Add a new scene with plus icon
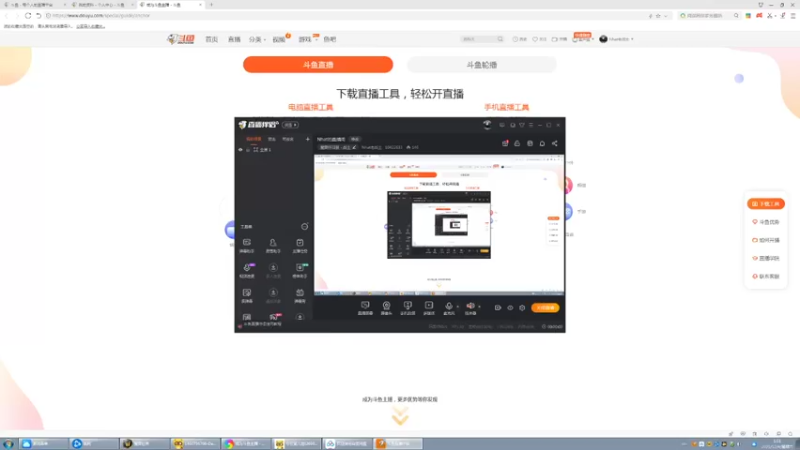 click(x=308, y=139)
